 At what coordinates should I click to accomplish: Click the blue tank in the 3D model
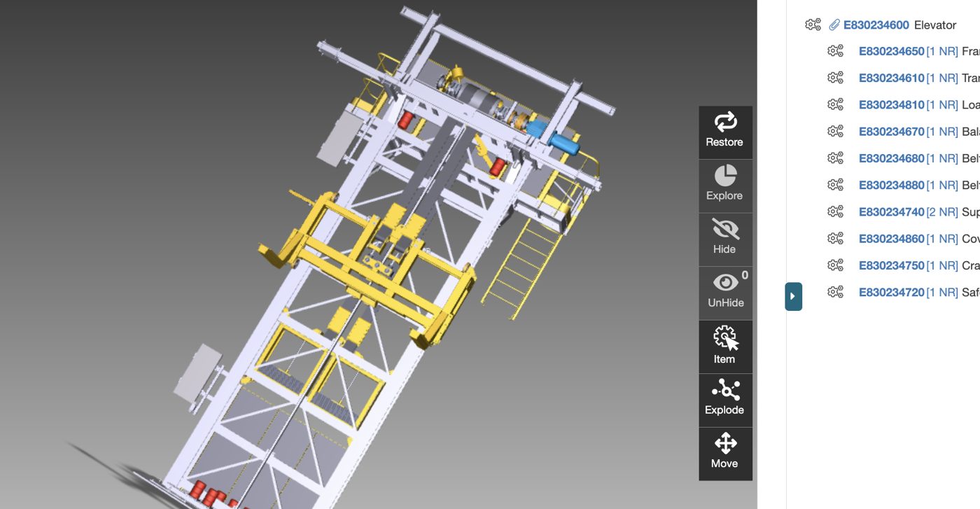click(564, 144)
